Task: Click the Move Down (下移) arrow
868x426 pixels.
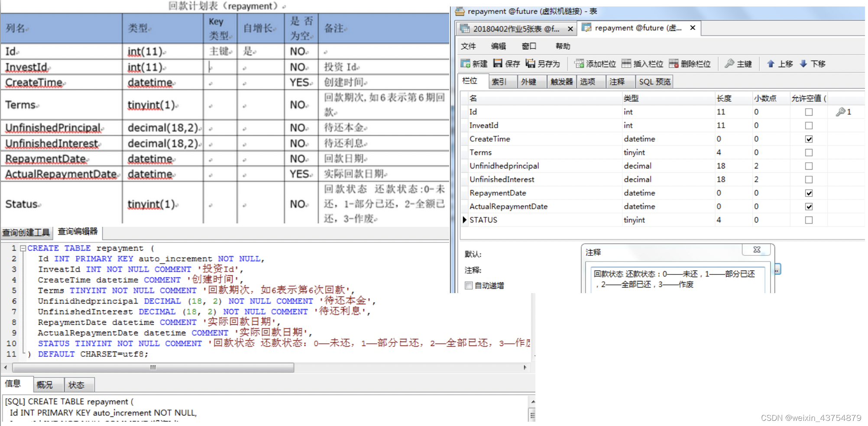Action: 803,64
